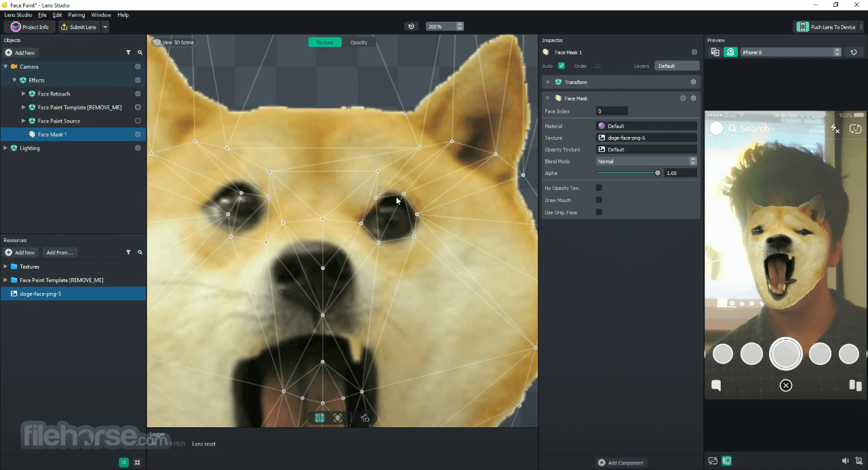Toggle Effects object enabled checkbox
868x470 pixels.
point(138,80)
